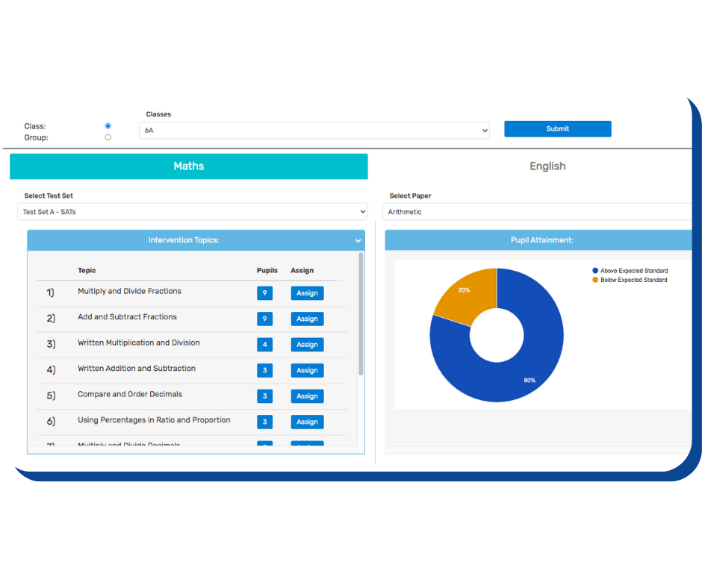The image size is (702, 588).
Task: Open the Select Test Set dropdown
Action: tap(193, 212)
